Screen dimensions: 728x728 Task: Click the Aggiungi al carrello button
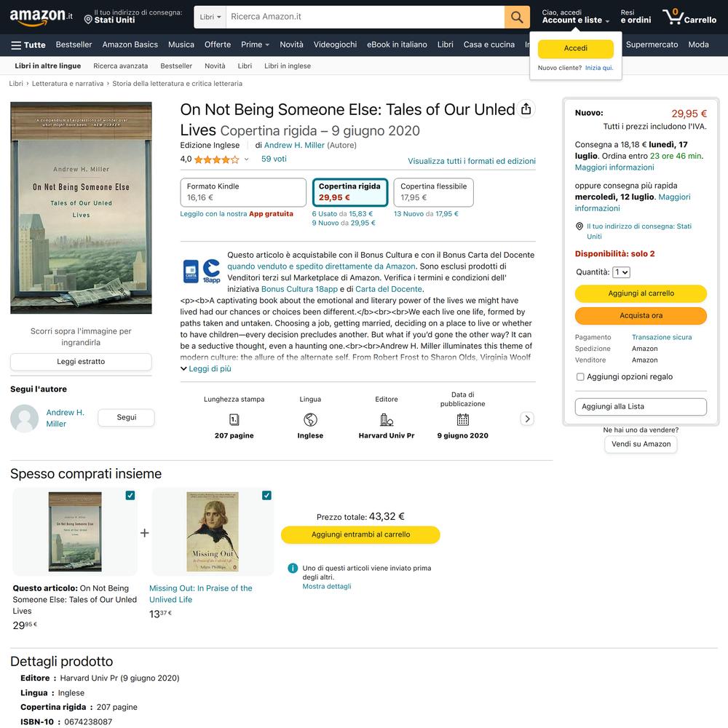coord(641,293)
